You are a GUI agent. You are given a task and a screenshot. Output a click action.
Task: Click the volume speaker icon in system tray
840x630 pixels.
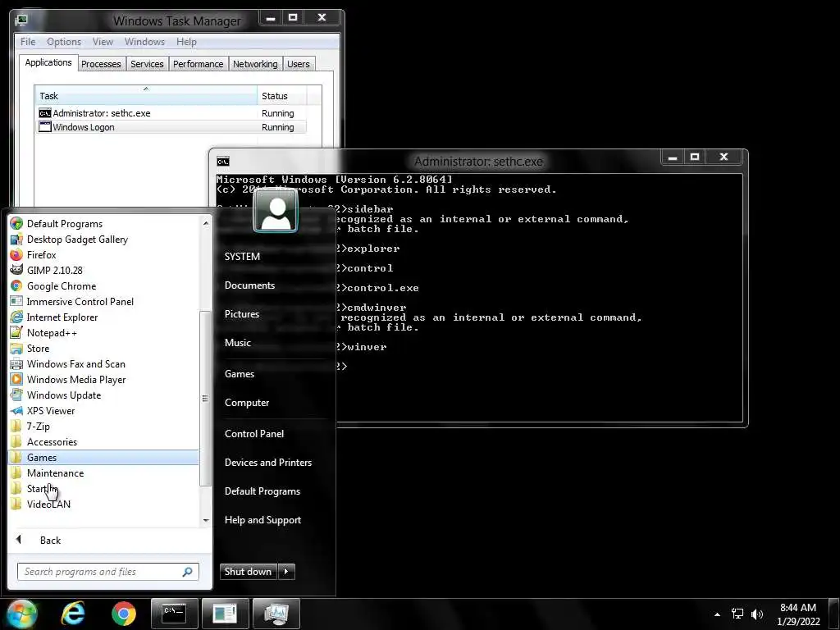[x=756, y=614]
